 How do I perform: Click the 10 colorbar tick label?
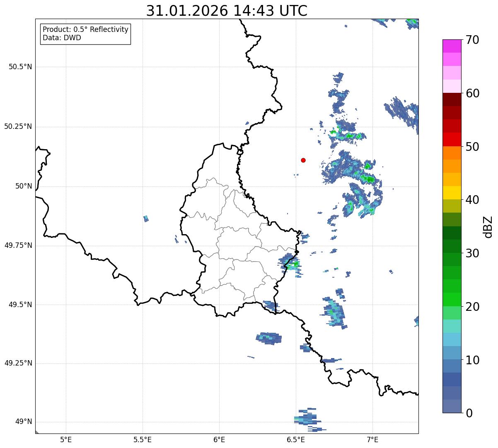(472, 360)
